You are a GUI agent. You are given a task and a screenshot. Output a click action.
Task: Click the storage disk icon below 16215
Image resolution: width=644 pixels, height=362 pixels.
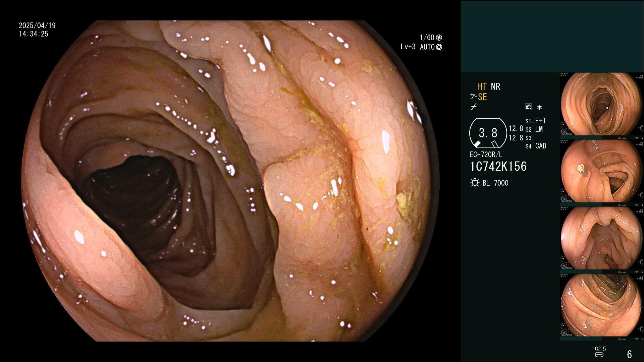[x=599, y=355]
